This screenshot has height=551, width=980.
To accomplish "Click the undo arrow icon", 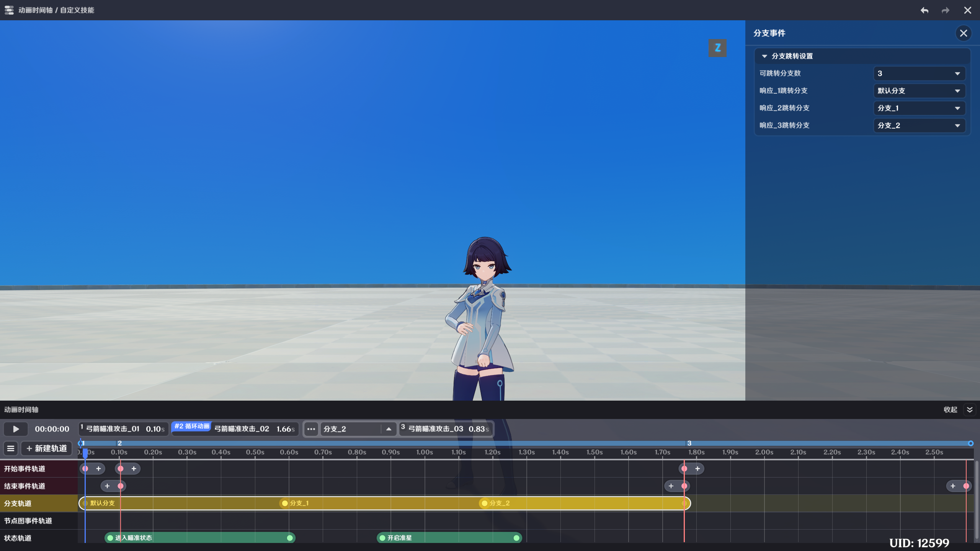I will pyautogui.click(x=924, y=10).
